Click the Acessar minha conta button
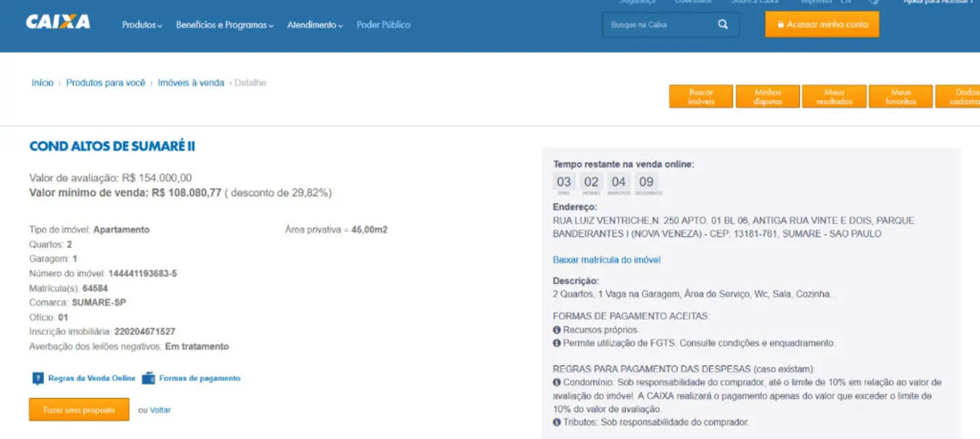This screenshot has width=980, height=439. point(822,24)
